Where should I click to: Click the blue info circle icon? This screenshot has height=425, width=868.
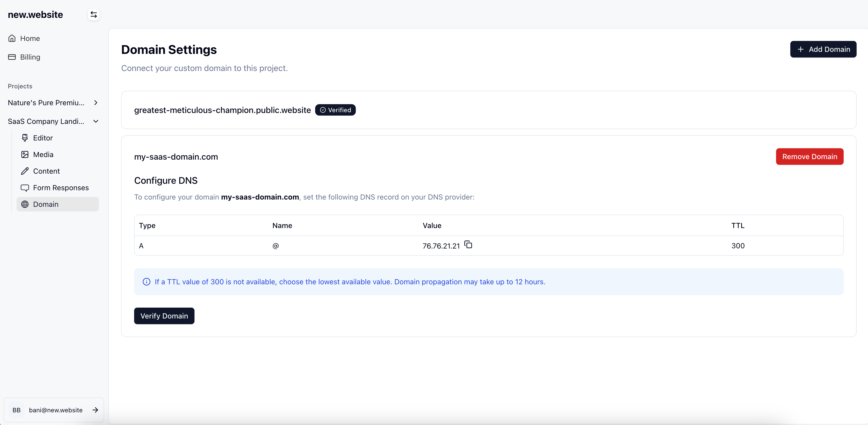coord(146,282)
